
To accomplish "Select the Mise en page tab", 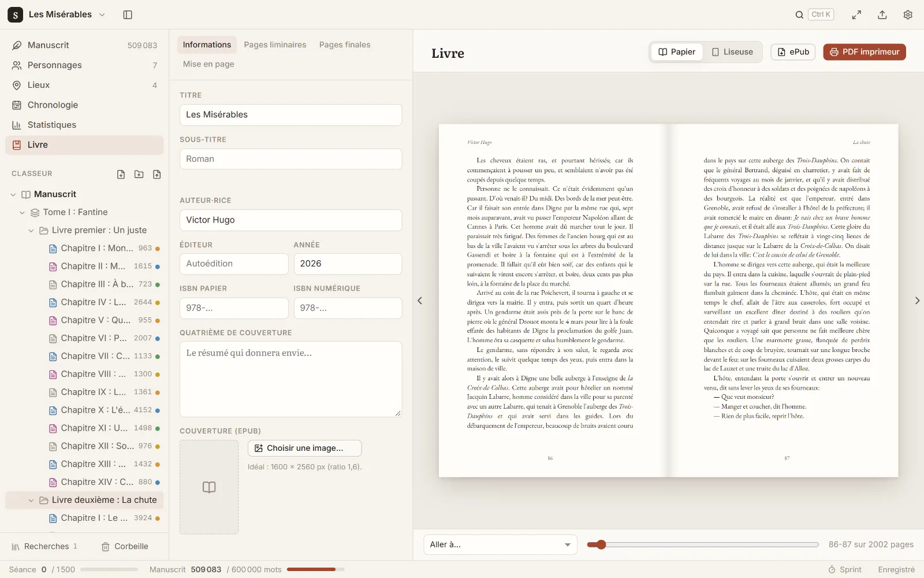I will click(208, 64).
